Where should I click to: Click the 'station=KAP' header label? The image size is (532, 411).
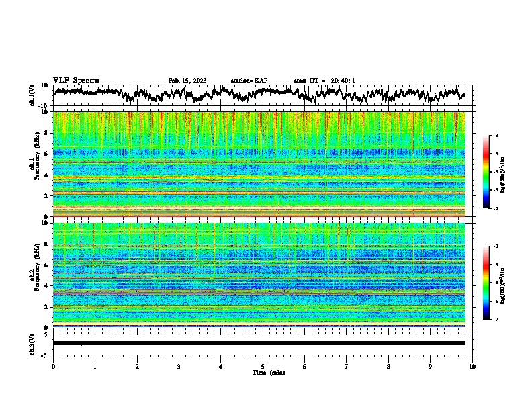click(249, 81)
